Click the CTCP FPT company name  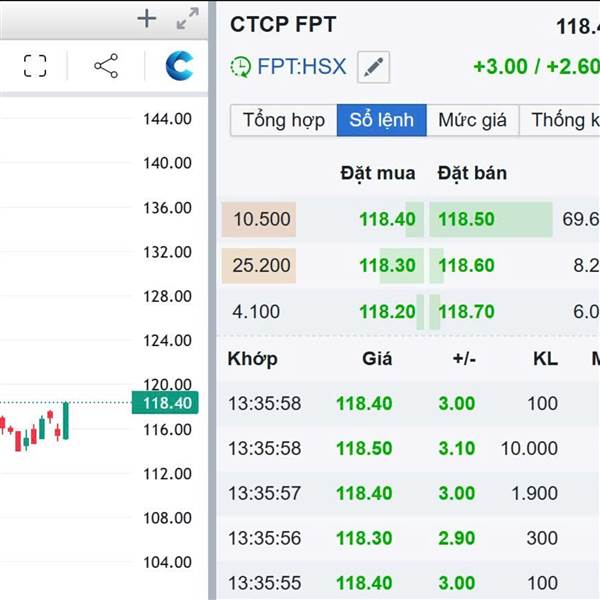pyautogui.click(x=283, y=24)
